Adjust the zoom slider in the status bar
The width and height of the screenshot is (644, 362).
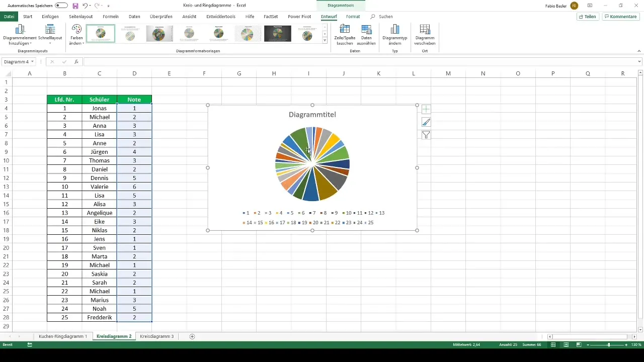click(x=609, y=345)
